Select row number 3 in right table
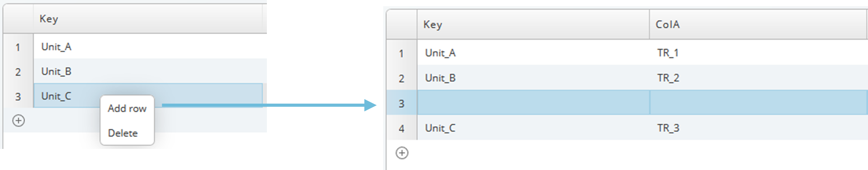868x170 pixels. point(402,103)
